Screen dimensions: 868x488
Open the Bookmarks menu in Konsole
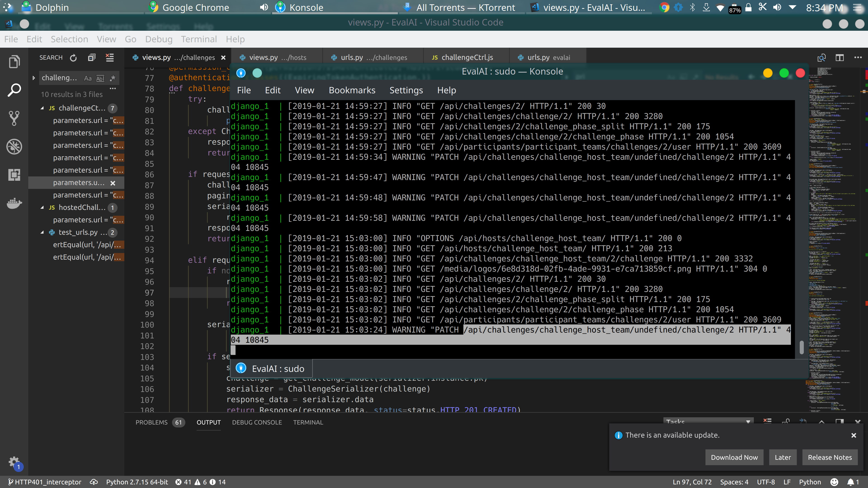352,90
